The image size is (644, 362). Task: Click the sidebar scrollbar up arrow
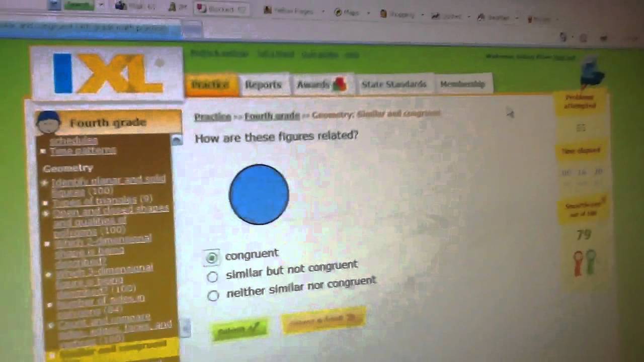[176, 140]
